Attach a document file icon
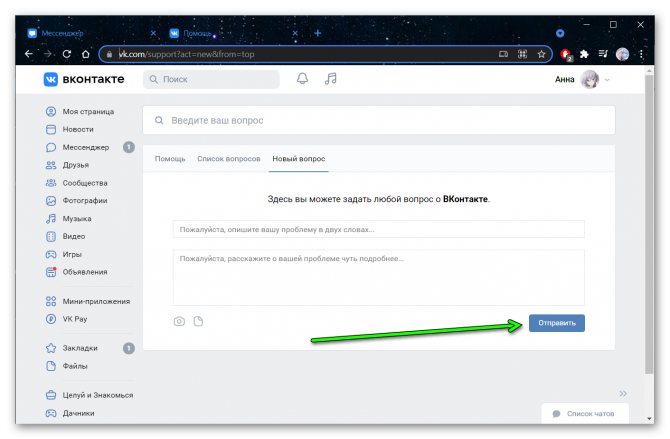 (198, 321)
